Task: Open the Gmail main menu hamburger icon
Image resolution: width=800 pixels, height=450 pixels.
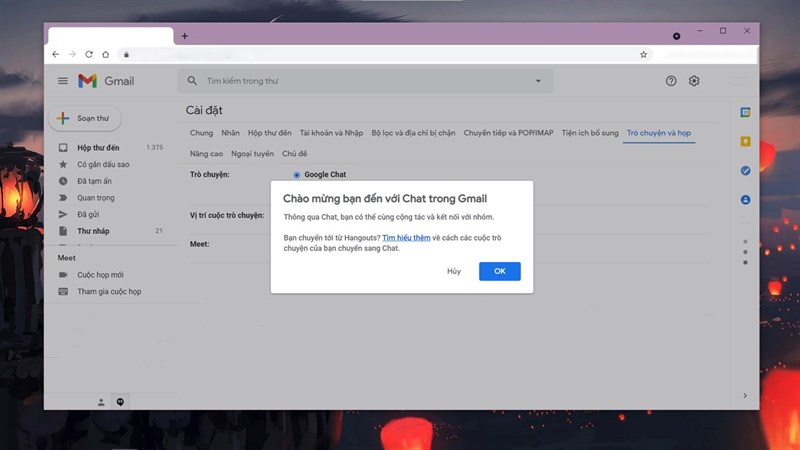Action: click(x=63, y=81)
